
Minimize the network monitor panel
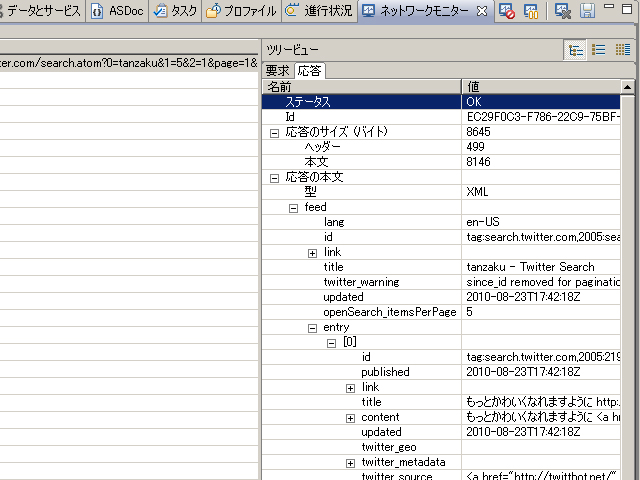point(609,7)
